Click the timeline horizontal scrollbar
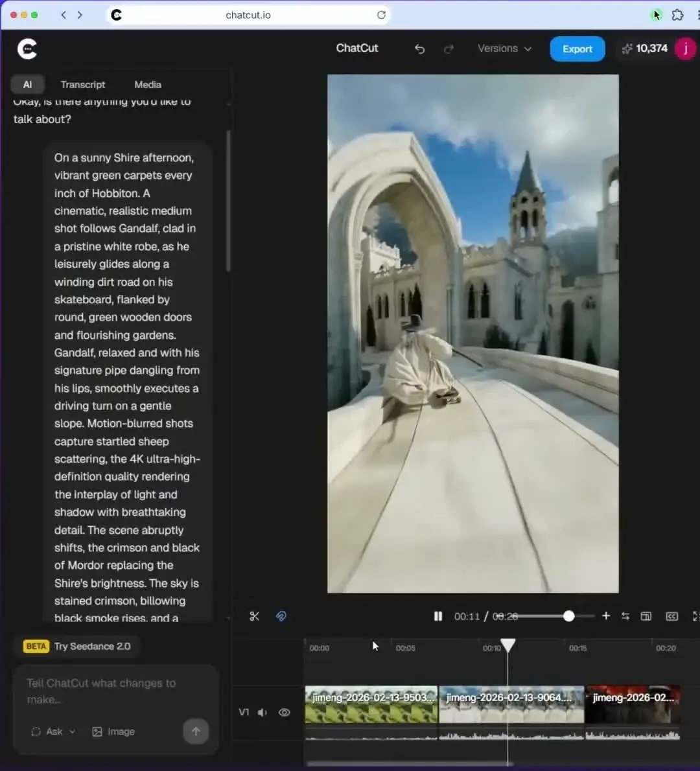Image resolution: width=700 pixels, height=771 pixels. tap(409, 764)
